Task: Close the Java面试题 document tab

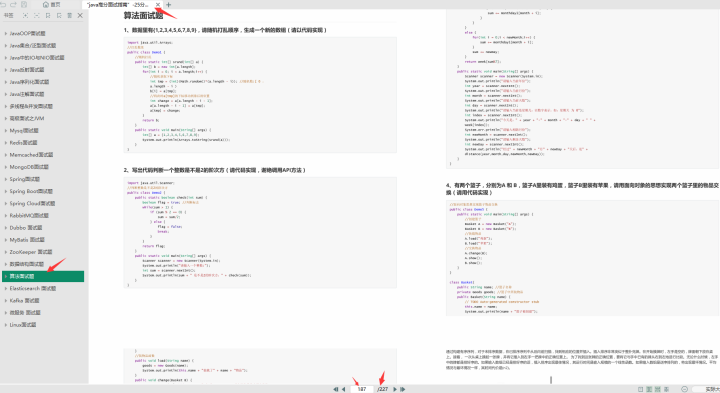Action: tap(158, 5)
